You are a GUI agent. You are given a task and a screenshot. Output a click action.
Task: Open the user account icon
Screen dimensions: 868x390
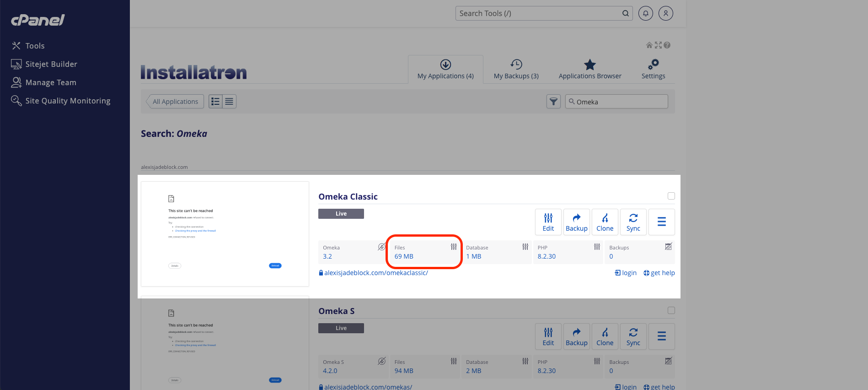pos(666,13)
